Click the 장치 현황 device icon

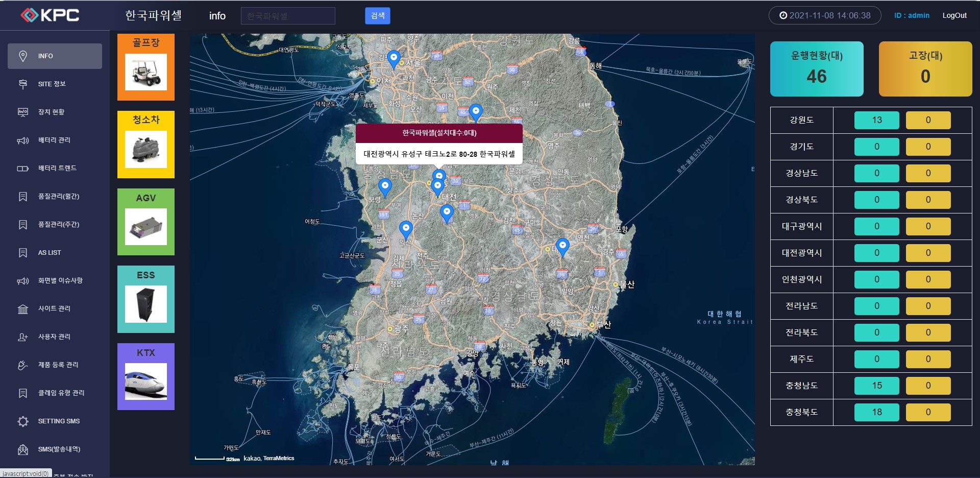point(23,112)
